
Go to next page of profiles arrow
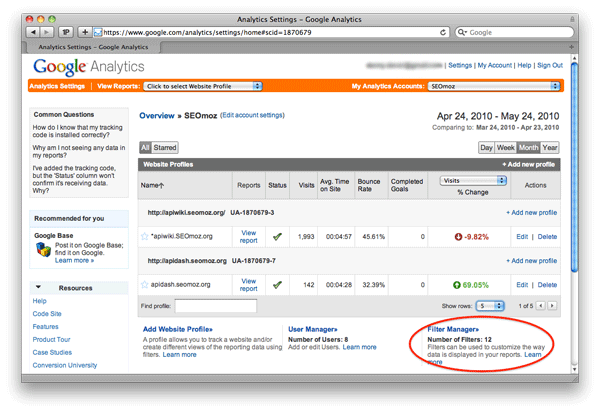pyautogui.click(x=551, y=305)
